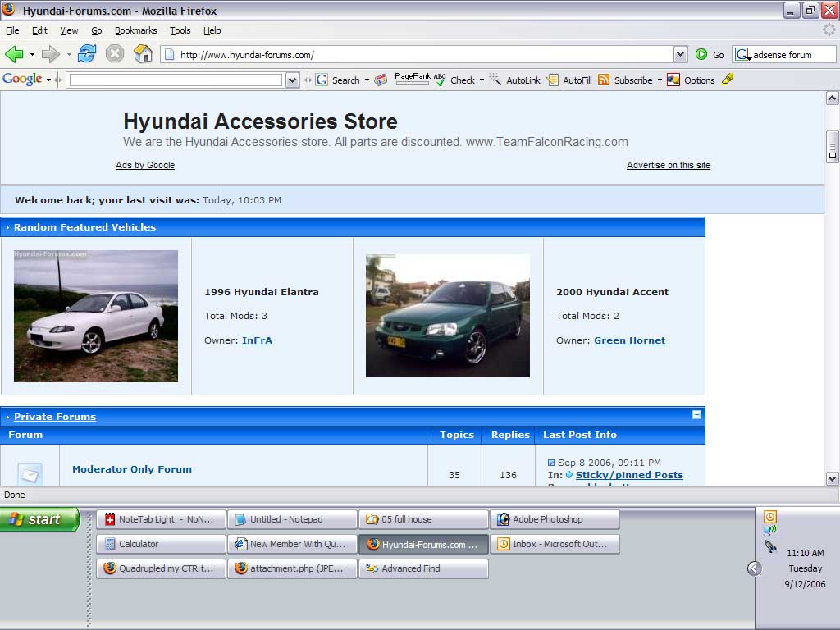The width and height of the screenshot is (840, 630).
Task: Click the Google search engine icon in the search box
Action: click(x=742, y=54)
